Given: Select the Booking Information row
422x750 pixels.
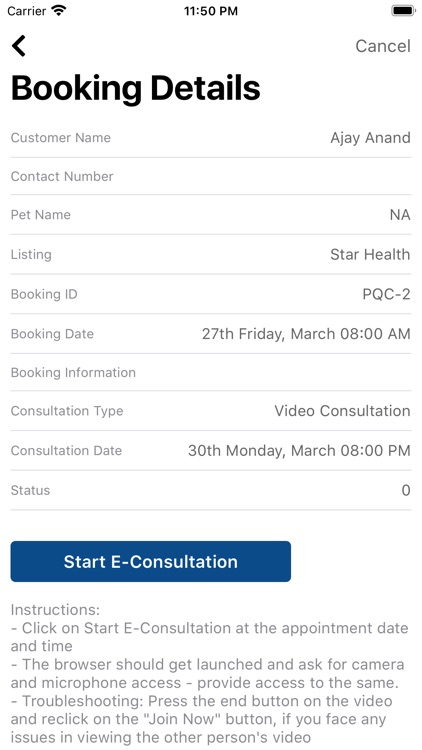Looking at the screenshot, I should pyautogui.click(x=211, y=373).
